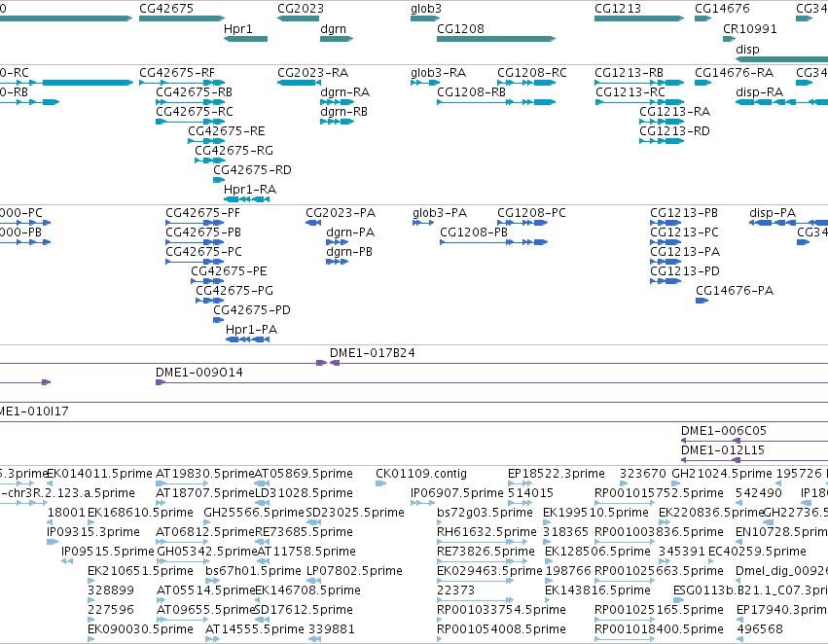Click the disp-RA transcript
This screenshot has width=828, height=644.
[x=781, y=102]
